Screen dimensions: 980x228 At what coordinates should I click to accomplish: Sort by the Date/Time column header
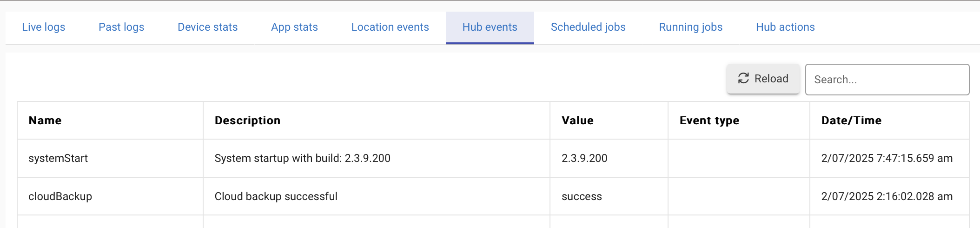(851, 121)
